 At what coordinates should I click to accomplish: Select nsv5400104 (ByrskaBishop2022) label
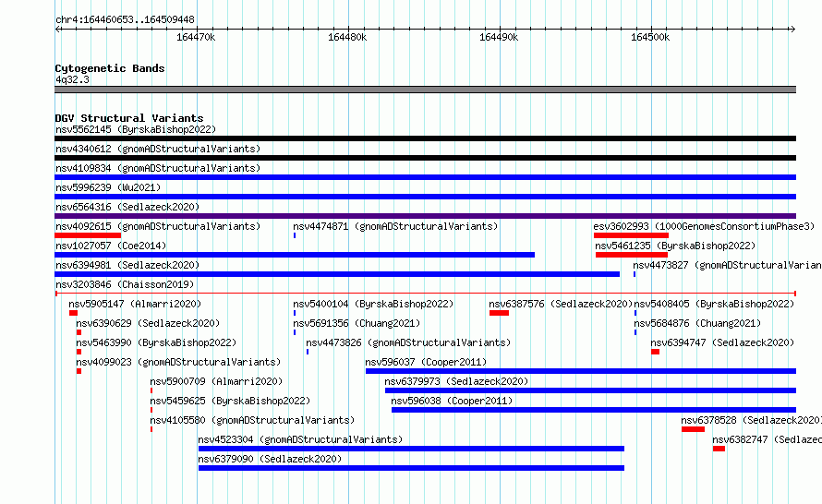pos(373,304)
